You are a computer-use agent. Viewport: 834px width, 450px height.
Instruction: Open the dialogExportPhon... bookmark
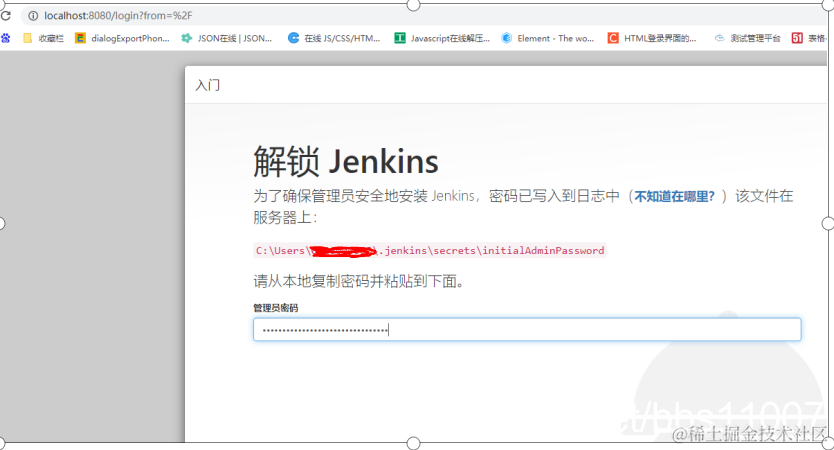click(122, 38)
